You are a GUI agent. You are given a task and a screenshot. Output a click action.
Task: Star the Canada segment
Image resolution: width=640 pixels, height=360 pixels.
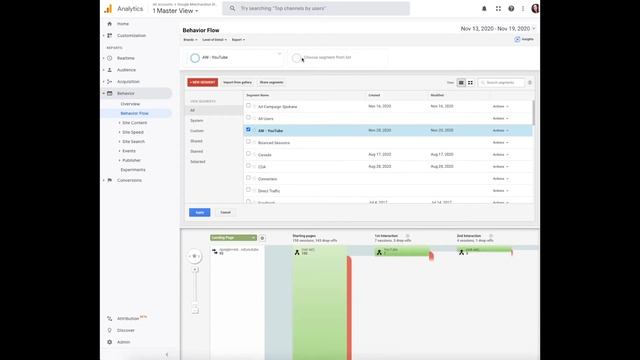(255, 155)
